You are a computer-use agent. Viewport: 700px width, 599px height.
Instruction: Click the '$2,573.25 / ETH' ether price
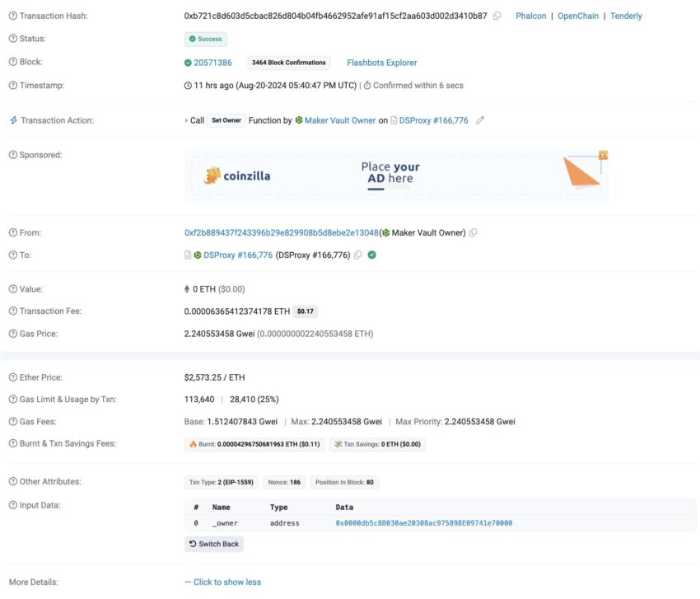click(x=214, y=377)
